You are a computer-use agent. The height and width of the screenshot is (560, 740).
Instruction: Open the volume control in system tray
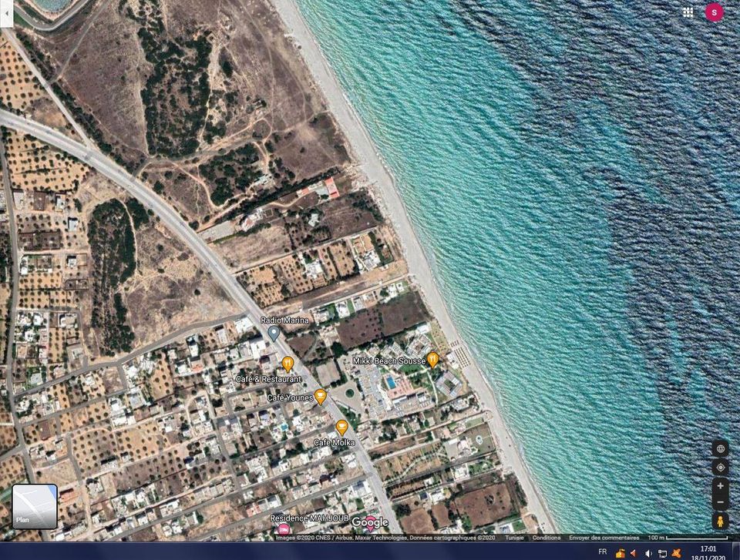(x=647, y=553)
